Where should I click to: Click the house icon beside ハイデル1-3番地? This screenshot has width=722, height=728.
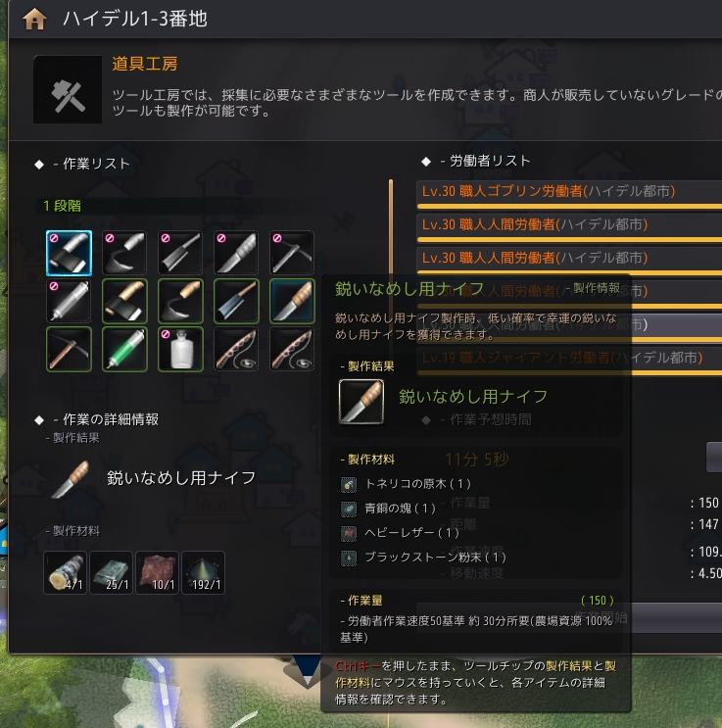click(x=34, y=19)
